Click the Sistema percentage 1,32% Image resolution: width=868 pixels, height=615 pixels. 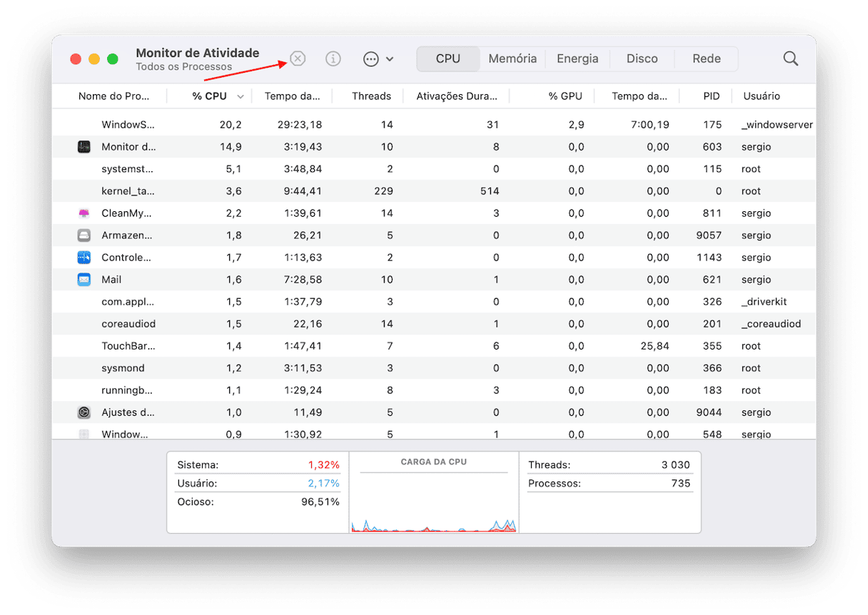pos(324,465)
